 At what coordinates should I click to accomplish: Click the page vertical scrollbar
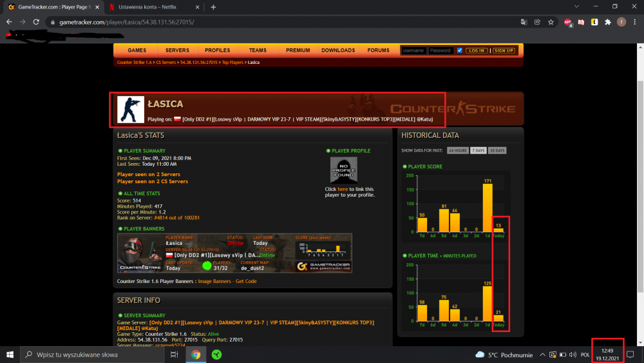[x=640, y=187]
